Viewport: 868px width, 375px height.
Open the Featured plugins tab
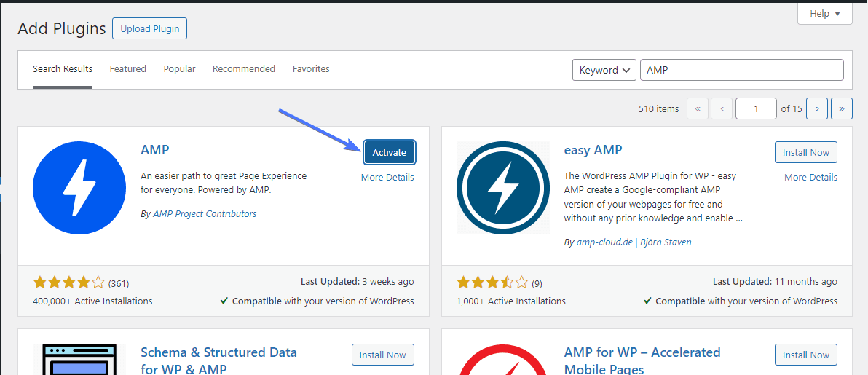click(128, 69)
